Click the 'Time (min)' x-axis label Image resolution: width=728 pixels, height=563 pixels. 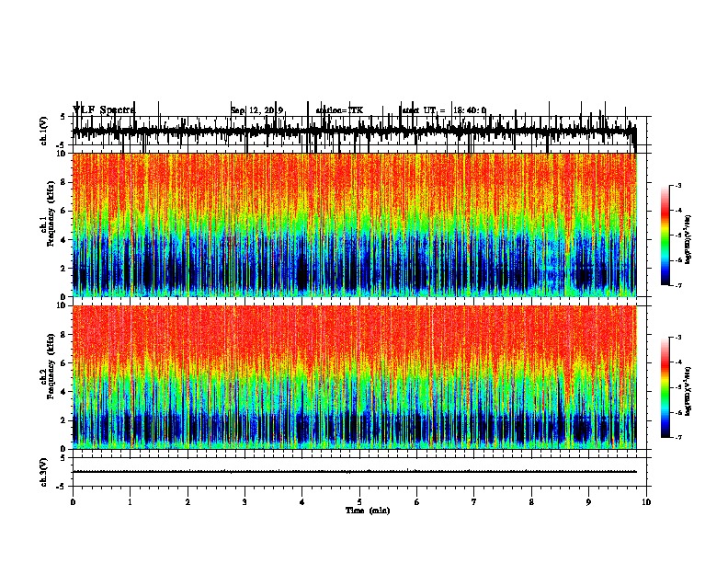pos(368,511)
